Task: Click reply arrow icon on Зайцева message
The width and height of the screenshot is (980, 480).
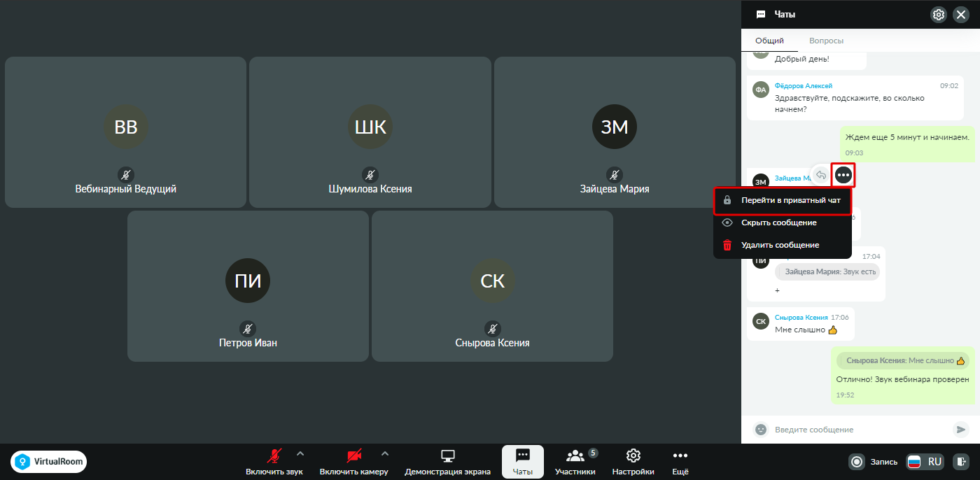Action: [x=821, y=174]
